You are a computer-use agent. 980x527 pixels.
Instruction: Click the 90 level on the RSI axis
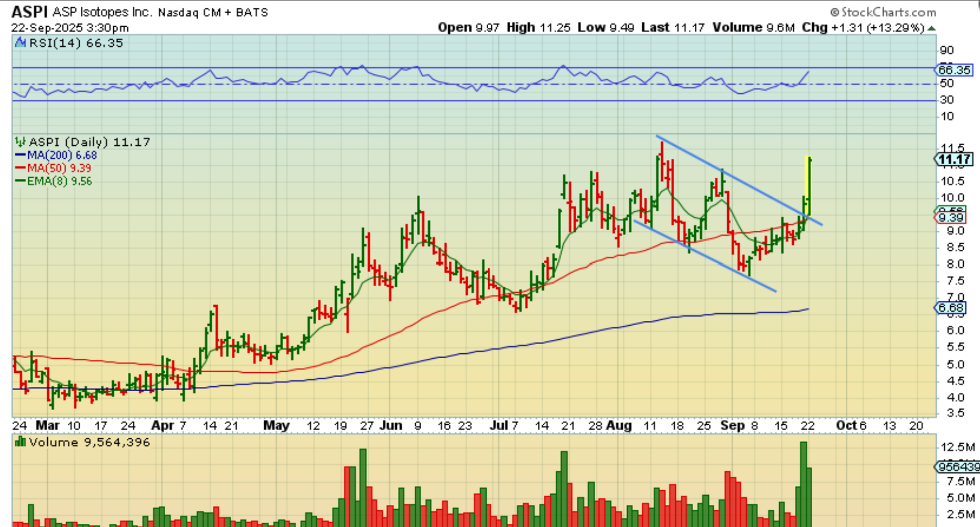pos(947,50)
